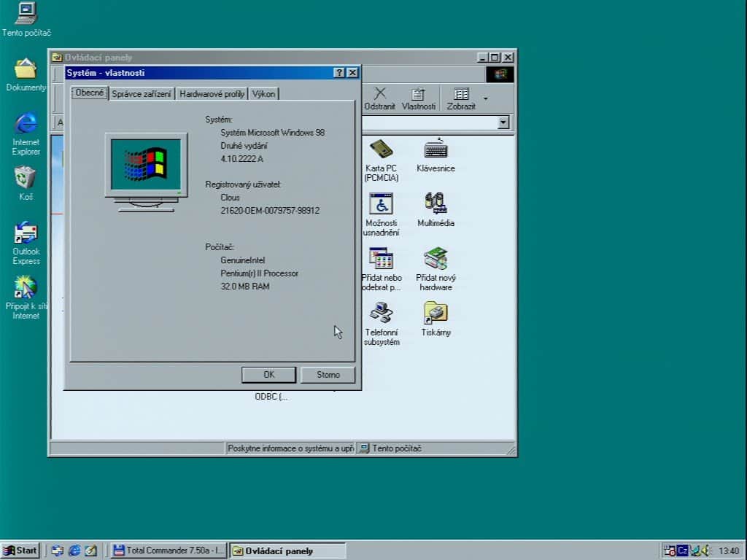
Task: Click Pentium(r) II Processor text
Action: 259,273
